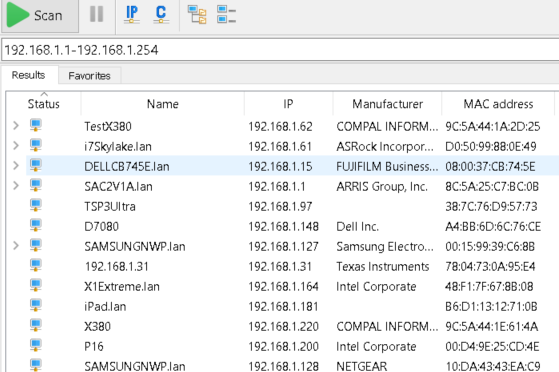Click the computer icon for TestX380

tap(36, 126)
